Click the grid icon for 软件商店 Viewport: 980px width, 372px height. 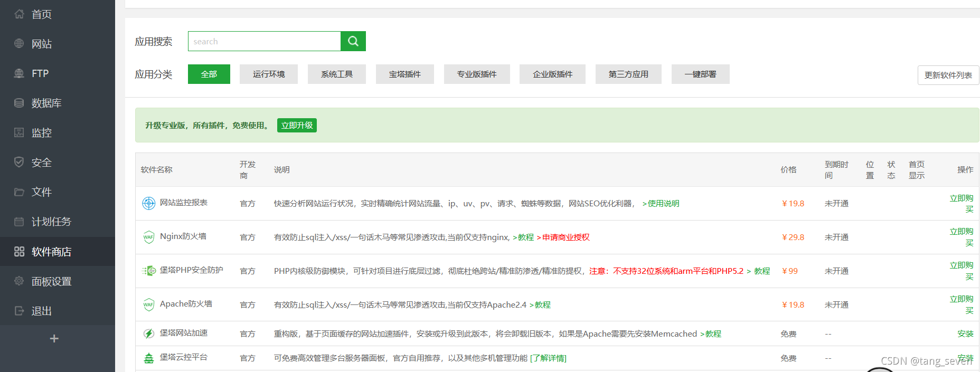coord(19,252)
